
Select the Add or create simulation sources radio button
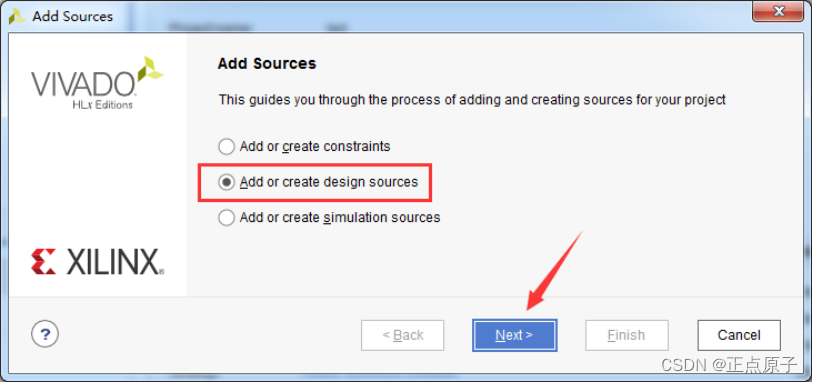click(x=227, y=218)
